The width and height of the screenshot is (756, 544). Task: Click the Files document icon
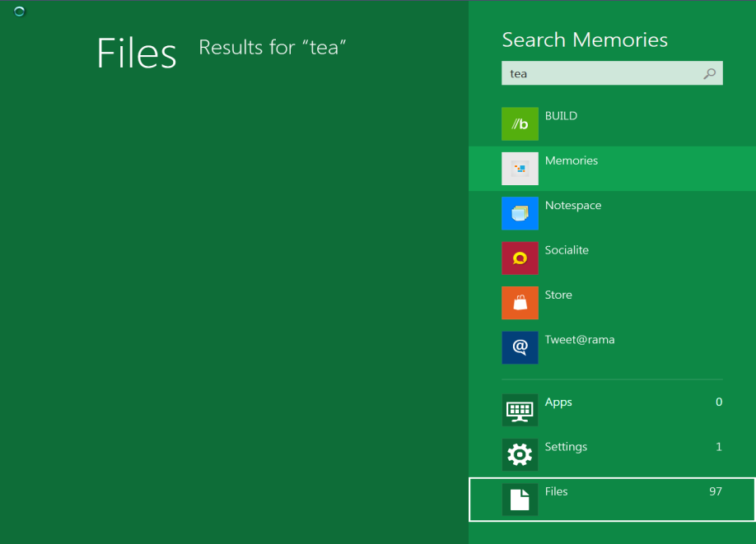tap(520, 500)
